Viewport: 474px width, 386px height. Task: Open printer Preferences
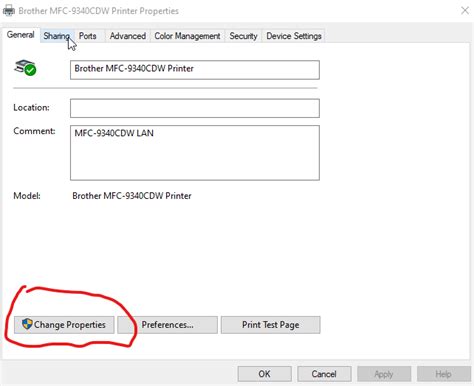pos(167,325)
